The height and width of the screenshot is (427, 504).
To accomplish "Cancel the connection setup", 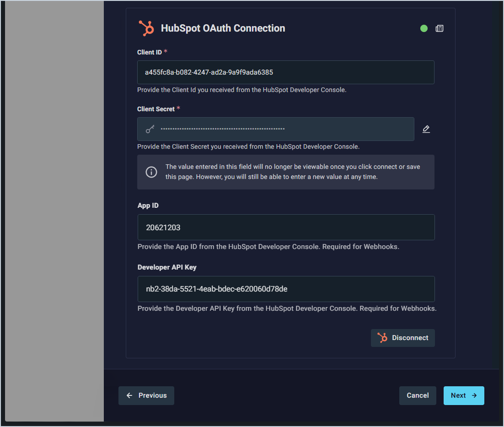I will 418,395.
